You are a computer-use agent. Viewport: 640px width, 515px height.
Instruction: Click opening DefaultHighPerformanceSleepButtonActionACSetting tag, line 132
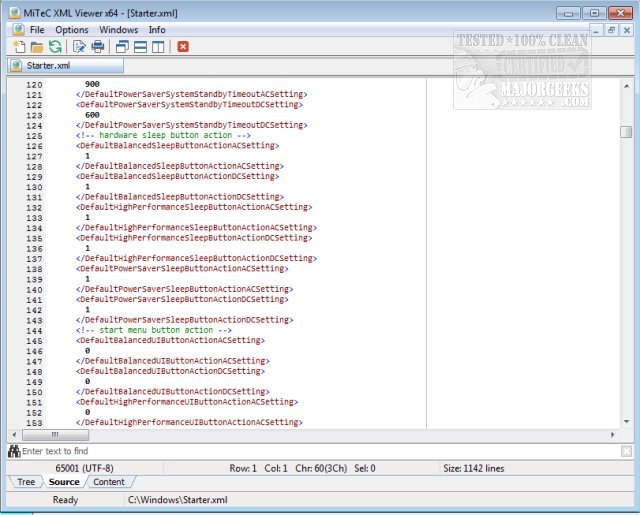pyautogui.click(x=194, y=207)
